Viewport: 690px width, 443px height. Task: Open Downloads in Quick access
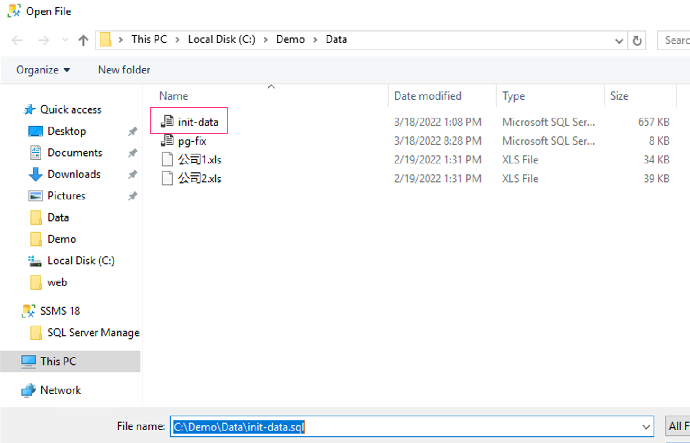[x=73, y=174]
